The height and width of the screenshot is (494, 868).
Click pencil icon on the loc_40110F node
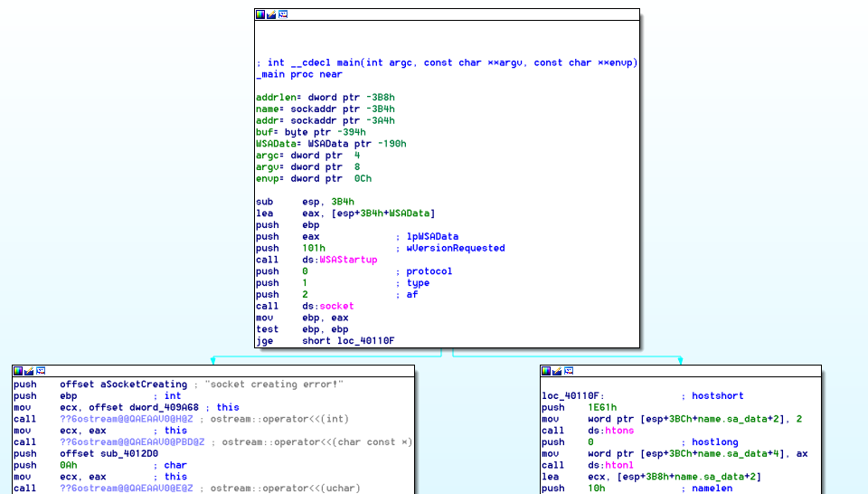(x=557, y=371)
